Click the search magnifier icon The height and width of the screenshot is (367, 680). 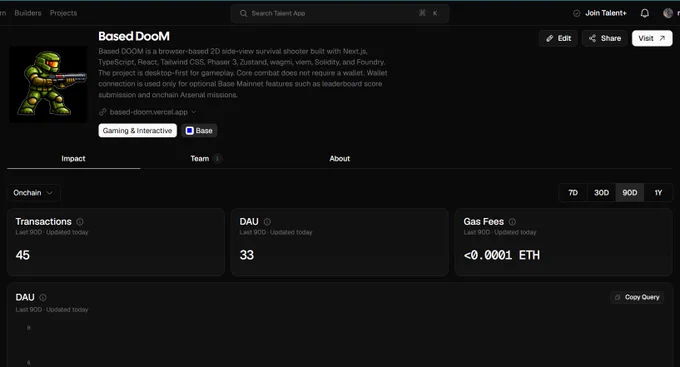pos(243,13)
